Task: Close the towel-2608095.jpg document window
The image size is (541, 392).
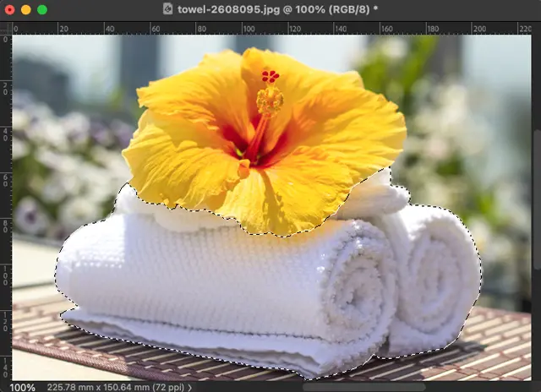Action: tap(9, 9)
